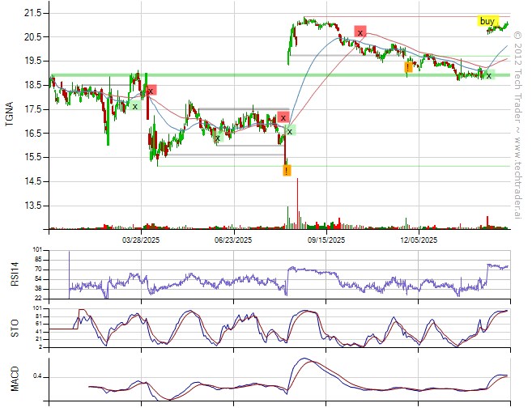Click the yellow buy signal label

click(x=488, y=21)
